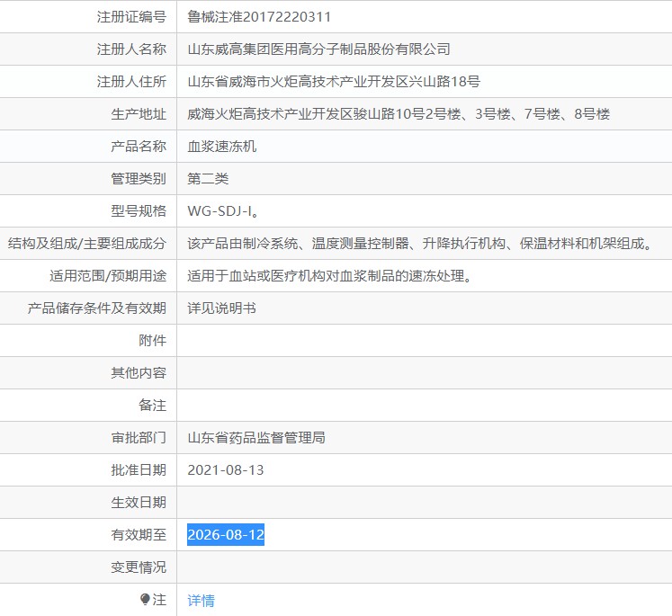The image size is (672, 616).
Task: Click the lightbulb icon beside 注
Action: [145, 599]
